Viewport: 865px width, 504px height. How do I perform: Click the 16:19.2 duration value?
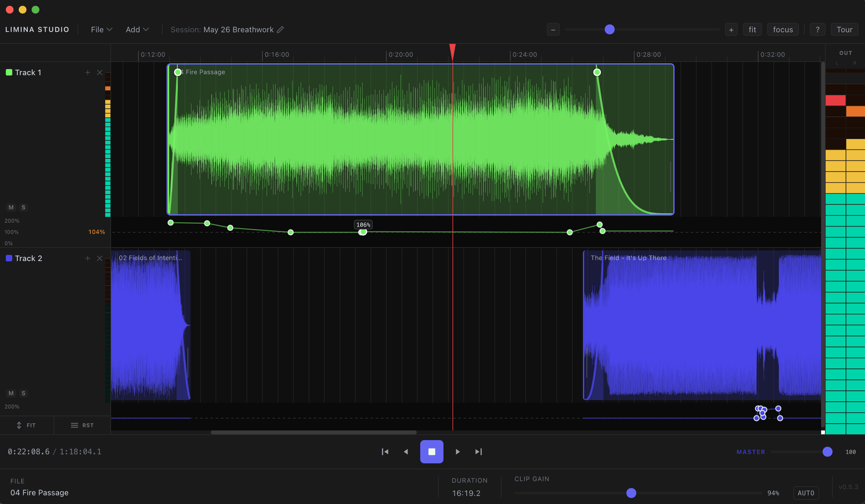[x=466, y=493]
